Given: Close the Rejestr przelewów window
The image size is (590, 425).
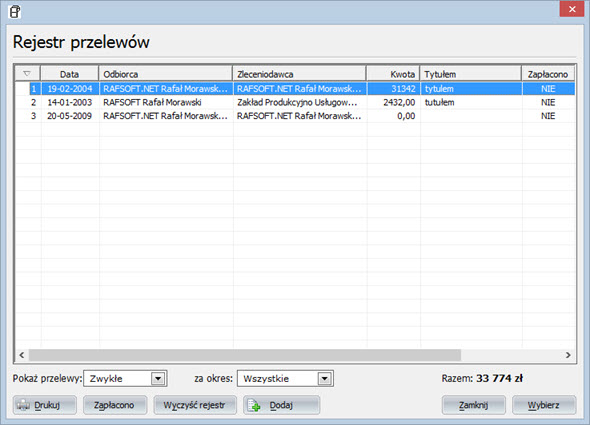Looking at the screenshot, I should [x=572, y=9].
